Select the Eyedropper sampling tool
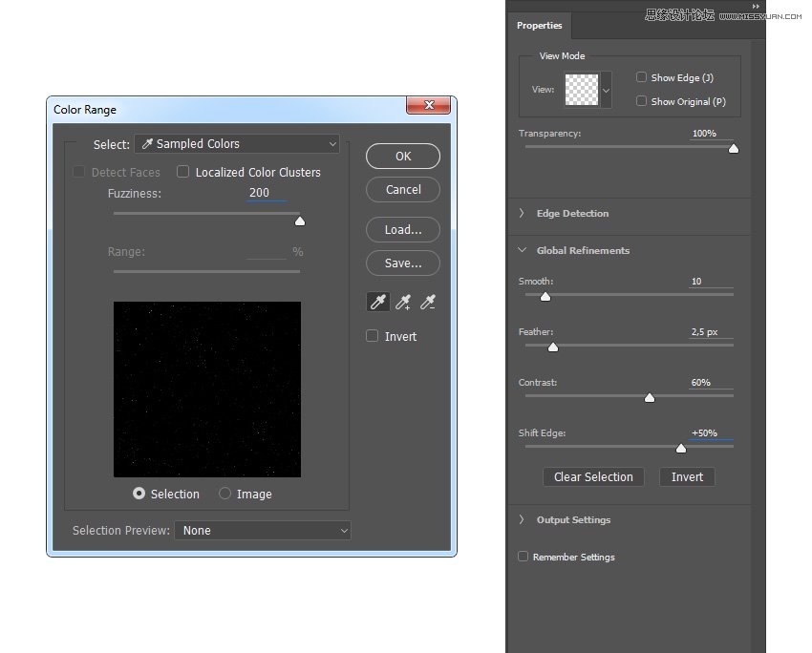The height and width of the screenshot is (653, 812). [377, 301]
